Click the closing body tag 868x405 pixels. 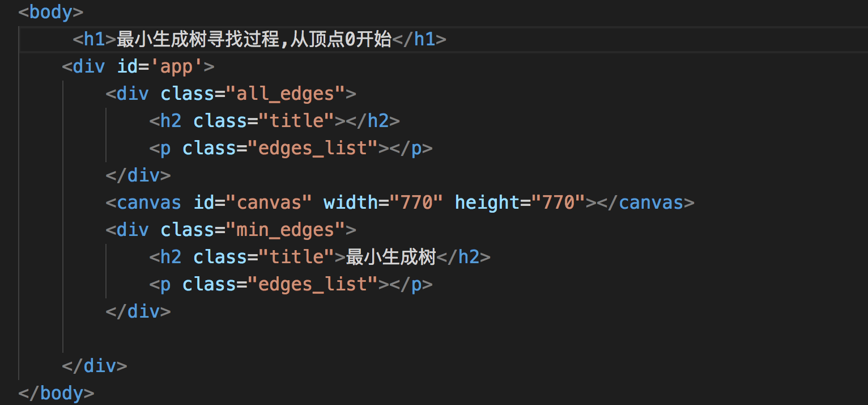tap(56, 393)
